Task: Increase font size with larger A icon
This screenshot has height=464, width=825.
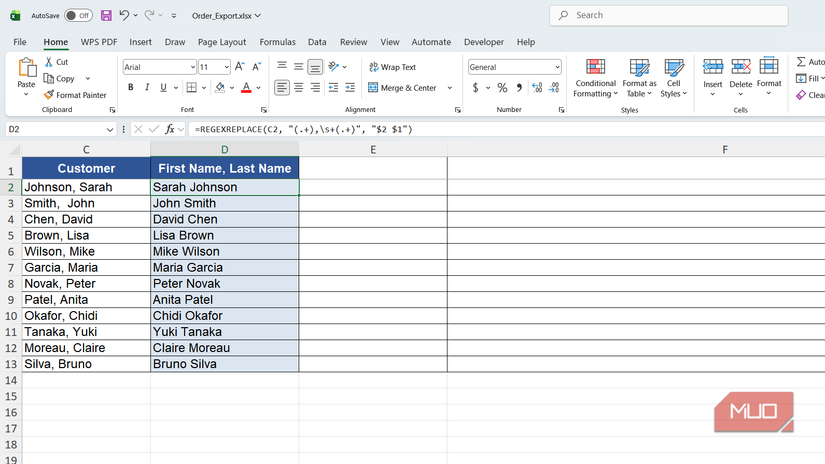Action: 239,67
